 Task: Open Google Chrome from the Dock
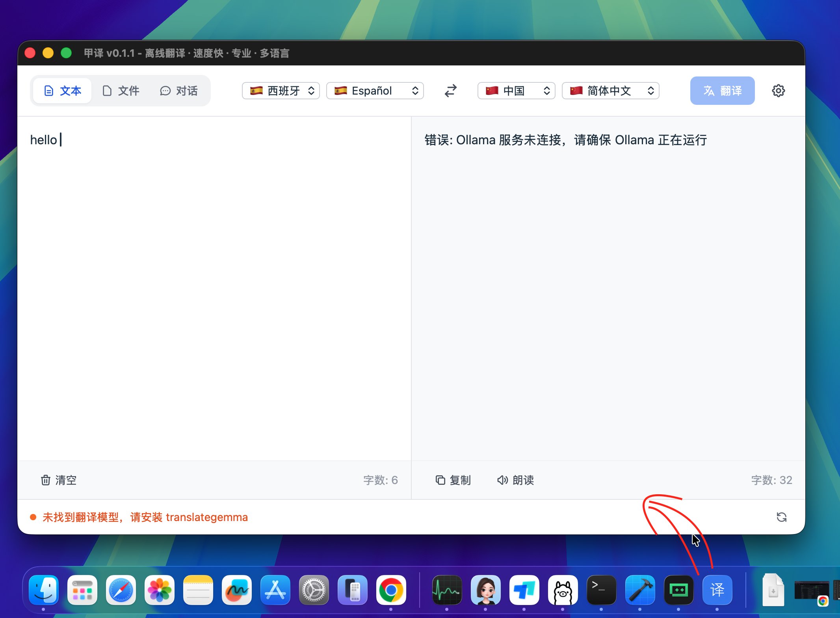pyautogui.click(x=392, y=590)
